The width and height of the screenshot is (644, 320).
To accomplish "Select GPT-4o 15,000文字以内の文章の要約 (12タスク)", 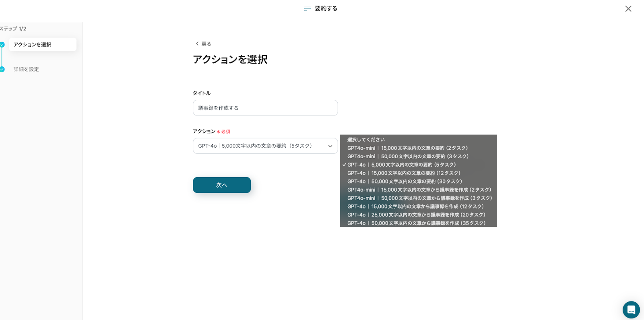I will [x=404, y=173].
